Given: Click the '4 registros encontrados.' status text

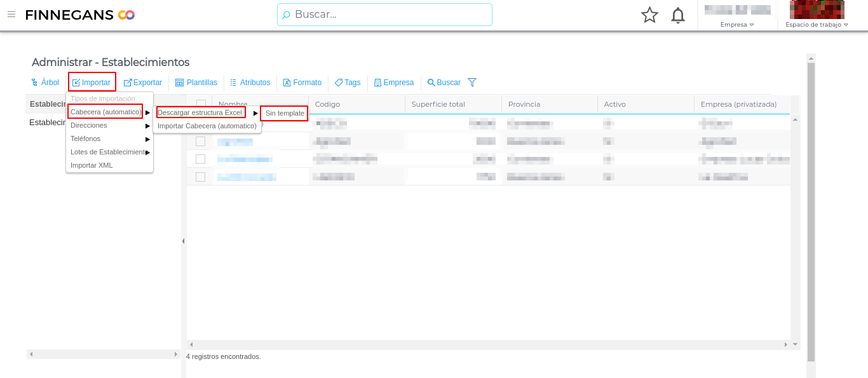Looking at the screenshot, I should point(224,356).
